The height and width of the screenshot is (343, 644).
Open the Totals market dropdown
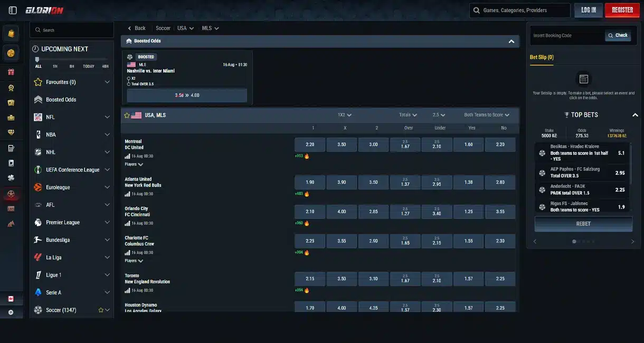coord(408,115)
